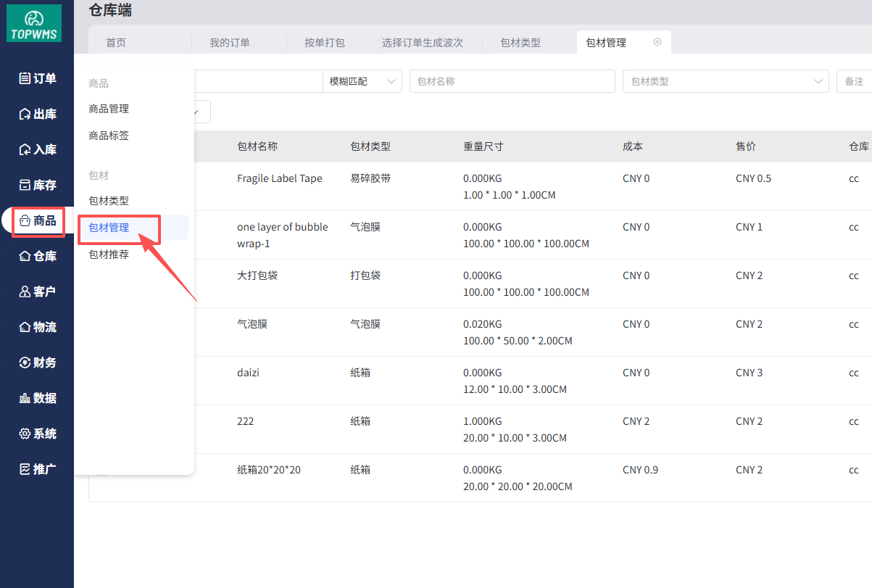Click the 出库 outbound icon in sidebar
The height and width of the screenshot is (588, 872).
point(25,114)
